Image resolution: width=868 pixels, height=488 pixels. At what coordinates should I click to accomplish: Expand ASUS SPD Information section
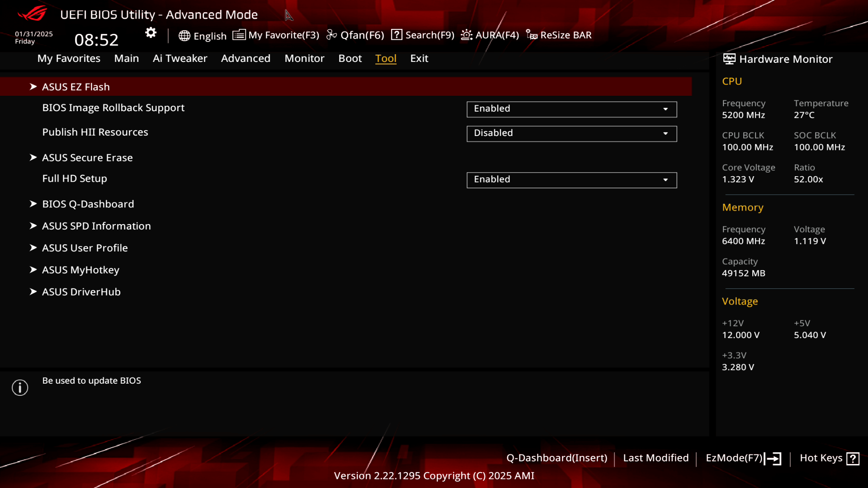97,225
